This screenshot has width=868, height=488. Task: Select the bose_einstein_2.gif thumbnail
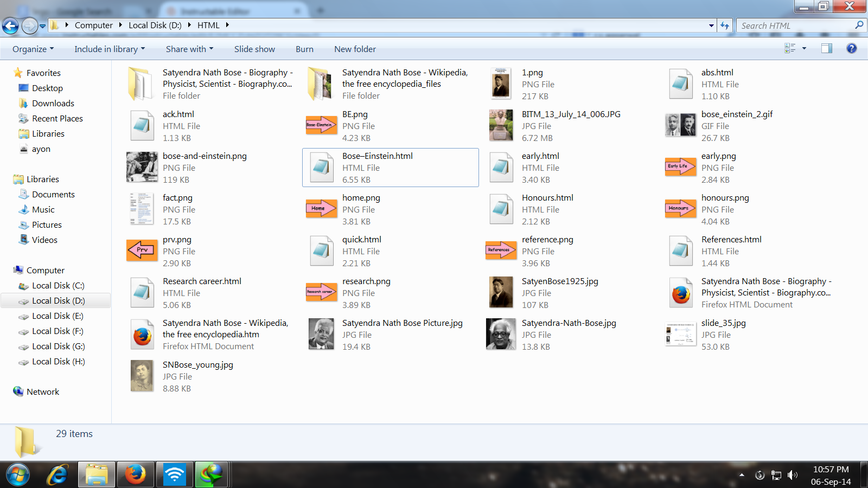[x=680, y=125]
